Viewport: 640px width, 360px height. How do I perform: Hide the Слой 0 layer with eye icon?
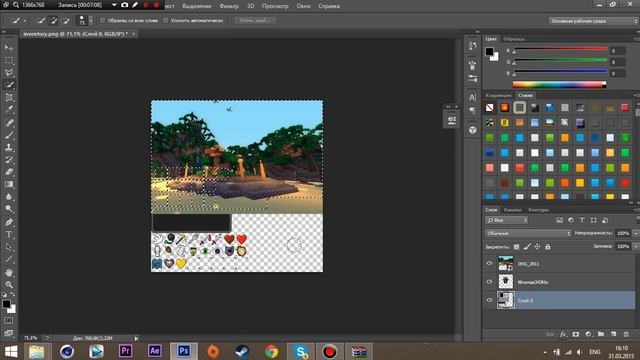[489, 300]
